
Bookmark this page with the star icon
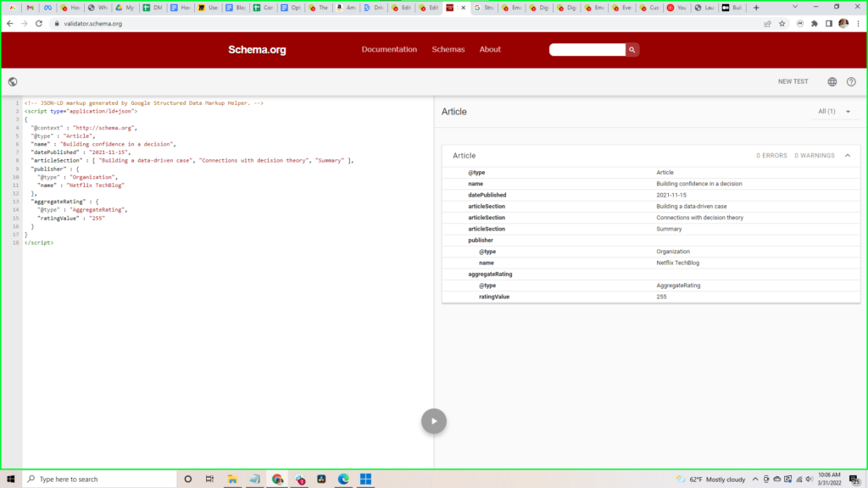click(782, 24)
